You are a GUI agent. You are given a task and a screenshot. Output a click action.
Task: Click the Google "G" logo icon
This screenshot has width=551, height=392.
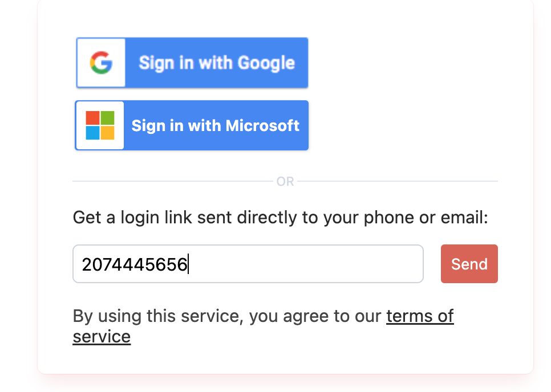tap(101, 63)
